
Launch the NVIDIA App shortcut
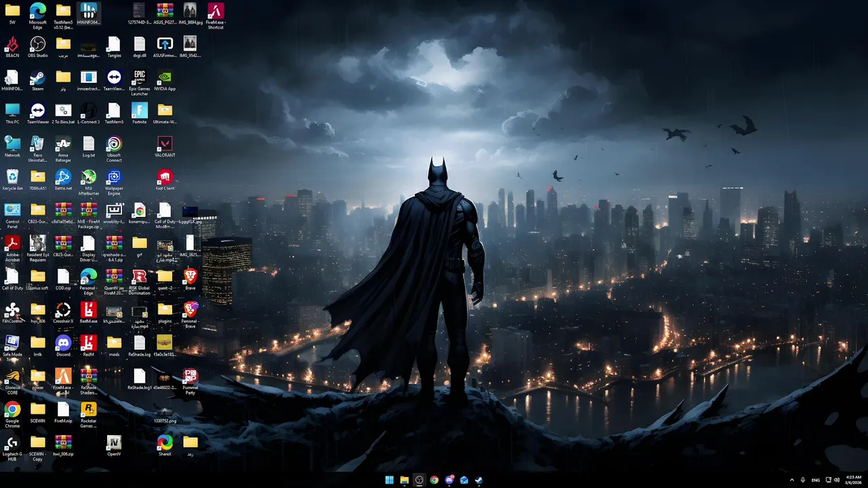[165, 81]
